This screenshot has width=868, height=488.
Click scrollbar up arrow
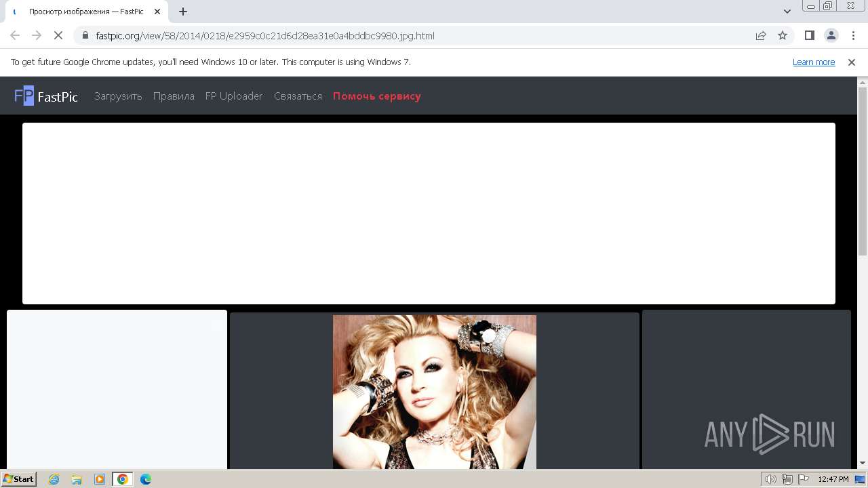pos(863,81)
